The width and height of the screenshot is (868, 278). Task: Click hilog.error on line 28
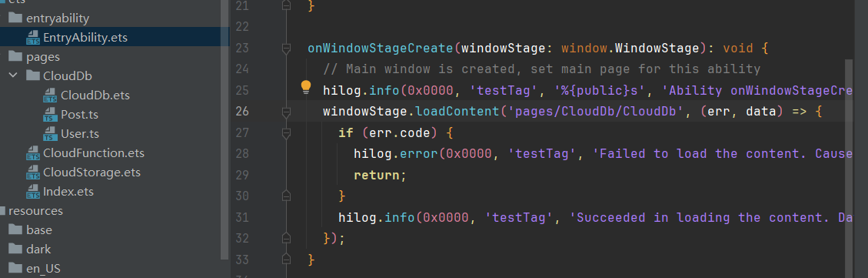click(x=395, y=154)
